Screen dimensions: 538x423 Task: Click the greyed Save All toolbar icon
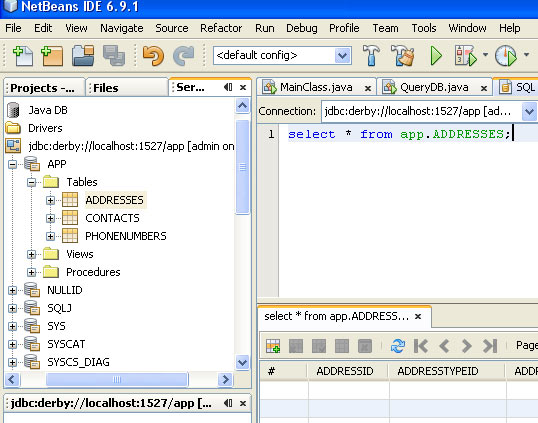click(x=114, y=56)
